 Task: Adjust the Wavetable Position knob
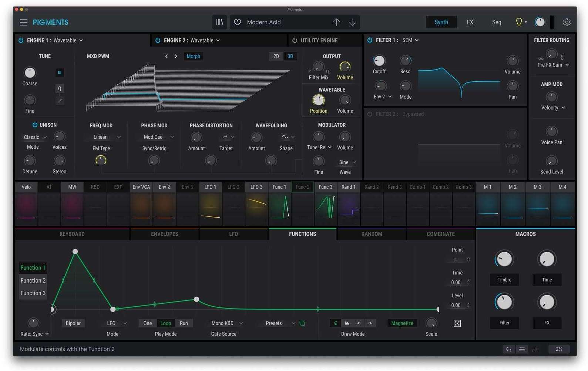[x=319, y=100]
